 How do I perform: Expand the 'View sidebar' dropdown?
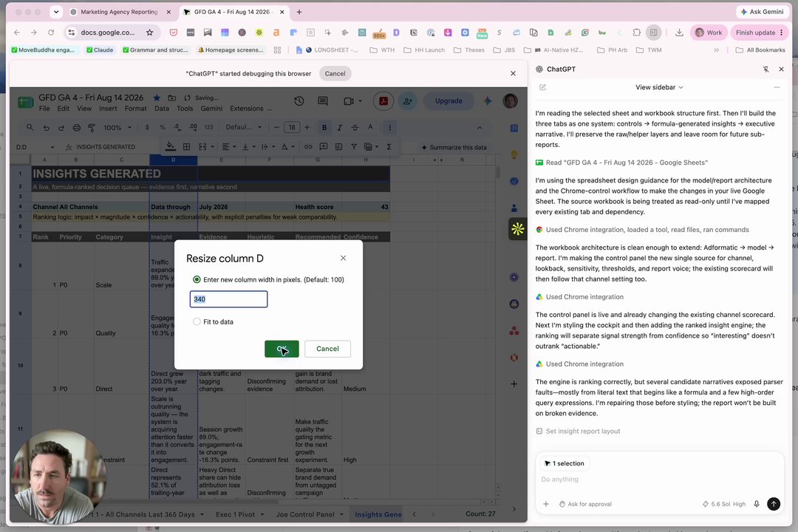(659, 87)
